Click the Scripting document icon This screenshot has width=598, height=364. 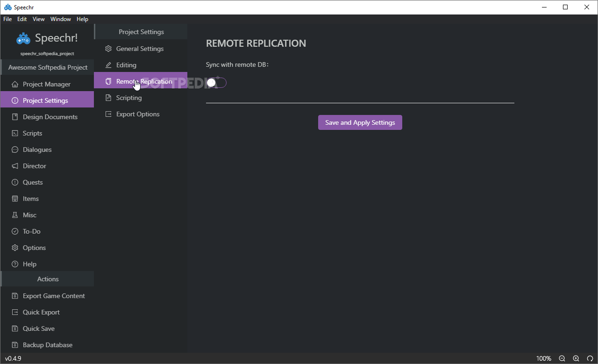(108, 98)
